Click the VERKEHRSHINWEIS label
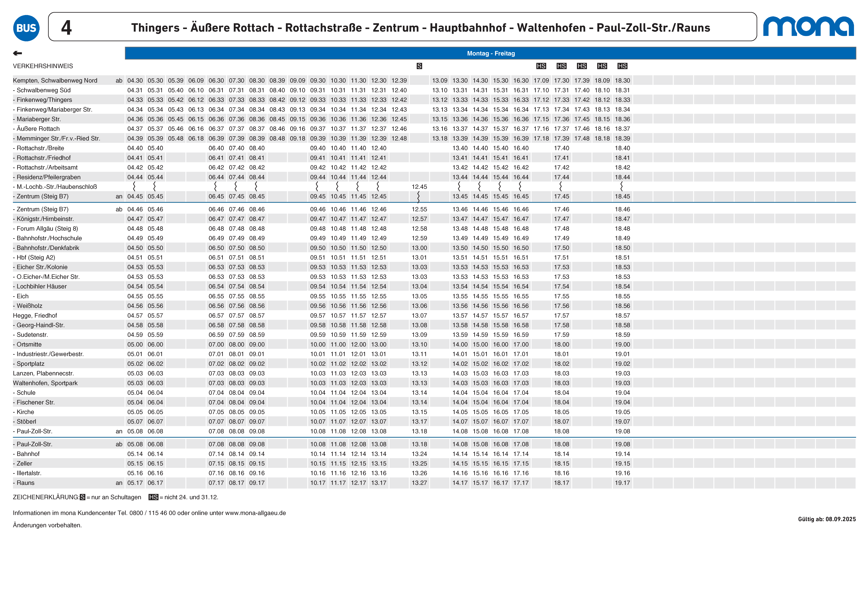The image size is (868, 613). pyautogui.click(x=43, y=66)
